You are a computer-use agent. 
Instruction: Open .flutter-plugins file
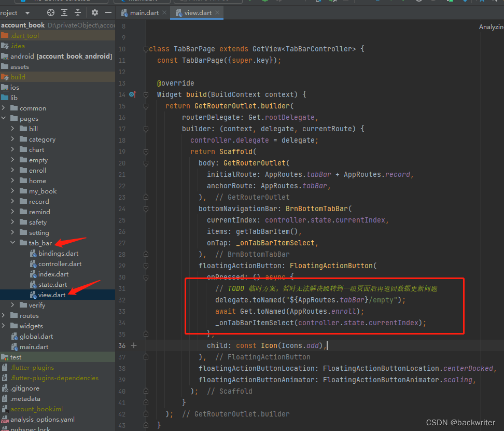(x=58, y=367)
